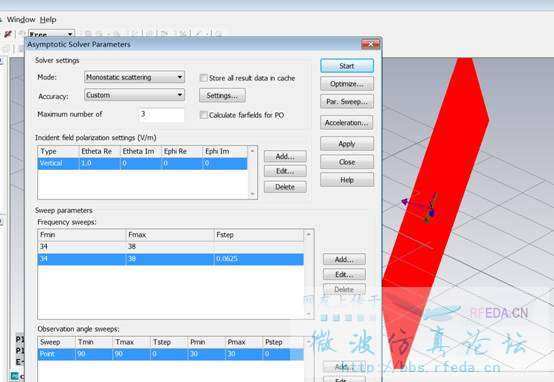Select the Vertical polarization row
554x382 pixels.
point(142,163)
